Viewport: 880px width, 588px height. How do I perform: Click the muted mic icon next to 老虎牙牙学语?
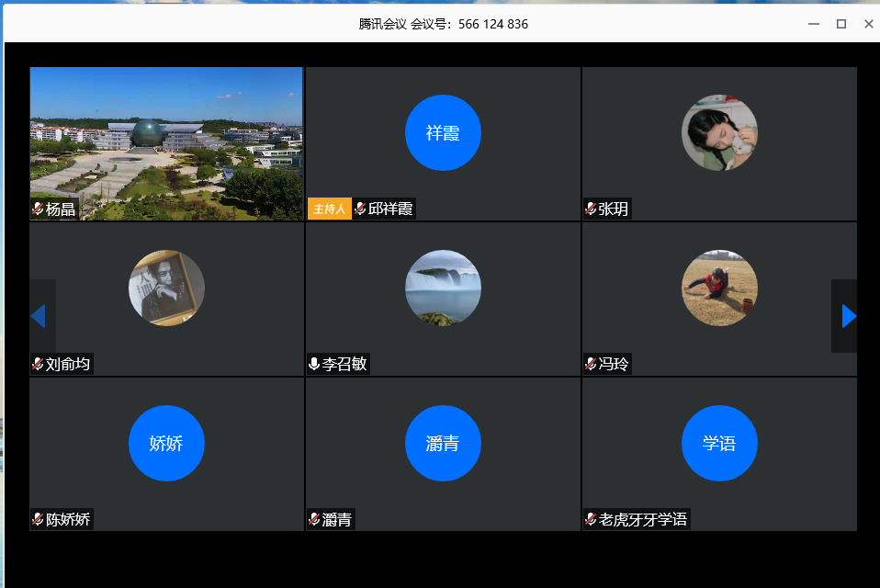coord(591,520)
